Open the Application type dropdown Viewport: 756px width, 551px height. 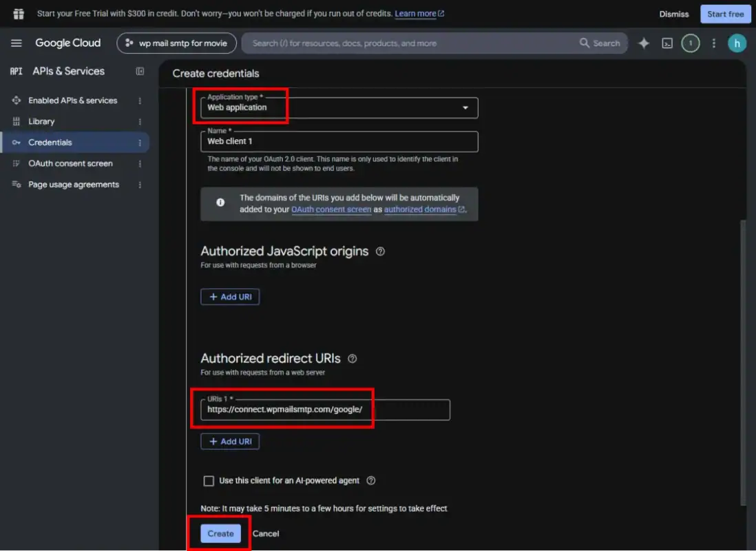(339, 107)
